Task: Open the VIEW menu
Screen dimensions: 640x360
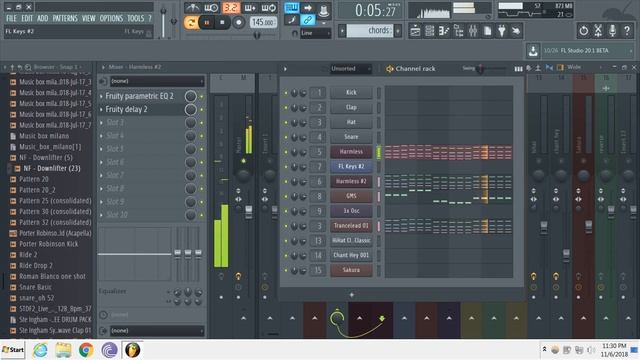Action: (89, 18)
